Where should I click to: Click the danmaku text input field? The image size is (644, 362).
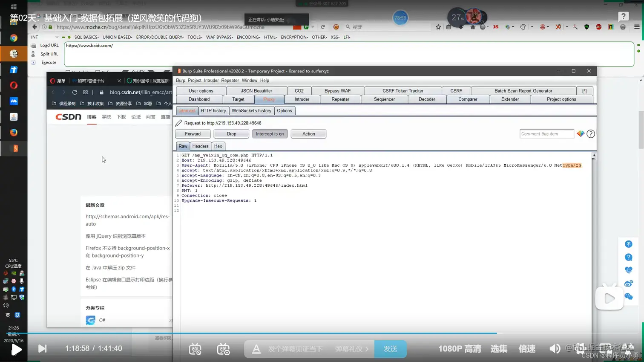[x=295, y=349]
